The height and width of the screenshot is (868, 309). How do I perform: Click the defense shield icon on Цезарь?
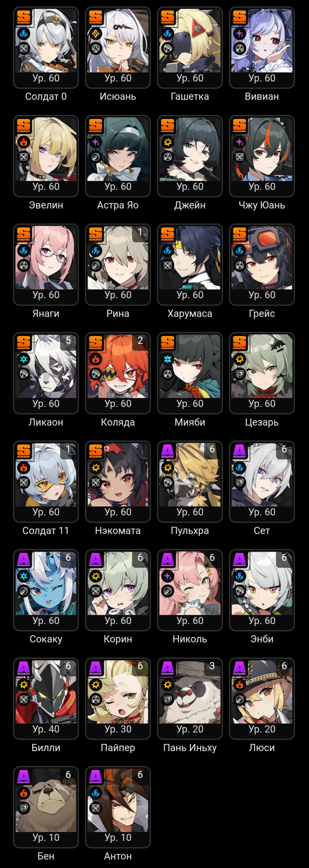tap(239, 374)
